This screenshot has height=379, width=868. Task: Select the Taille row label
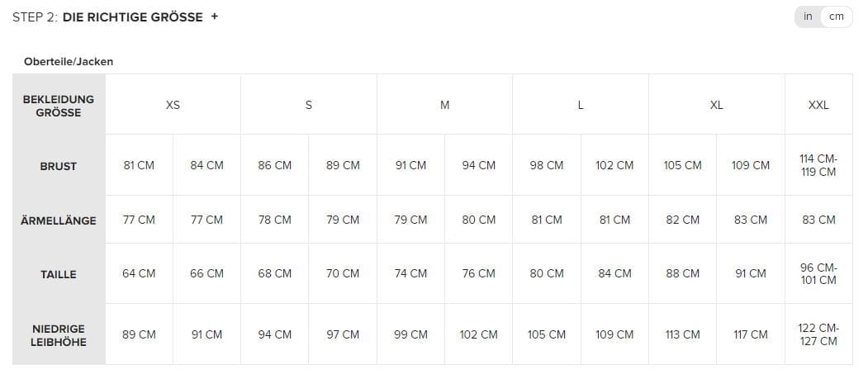coord(59,274)
